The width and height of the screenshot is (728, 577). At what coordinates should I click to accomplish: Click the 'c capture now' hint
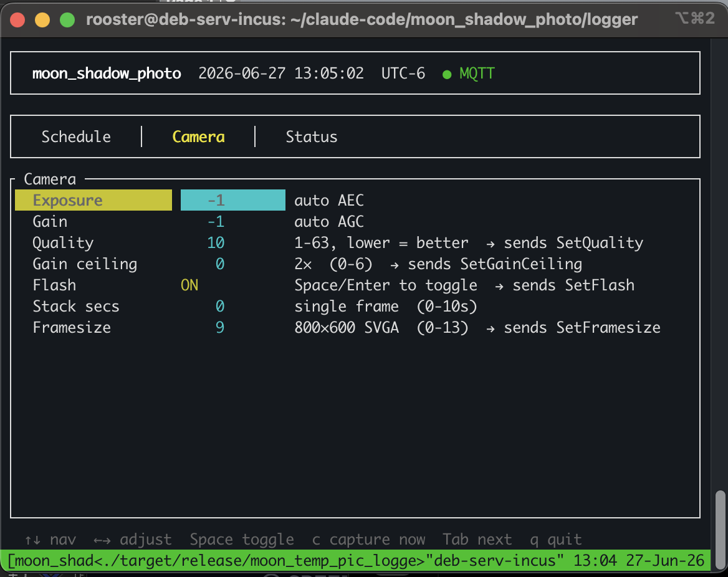click(x=368, y=540)
